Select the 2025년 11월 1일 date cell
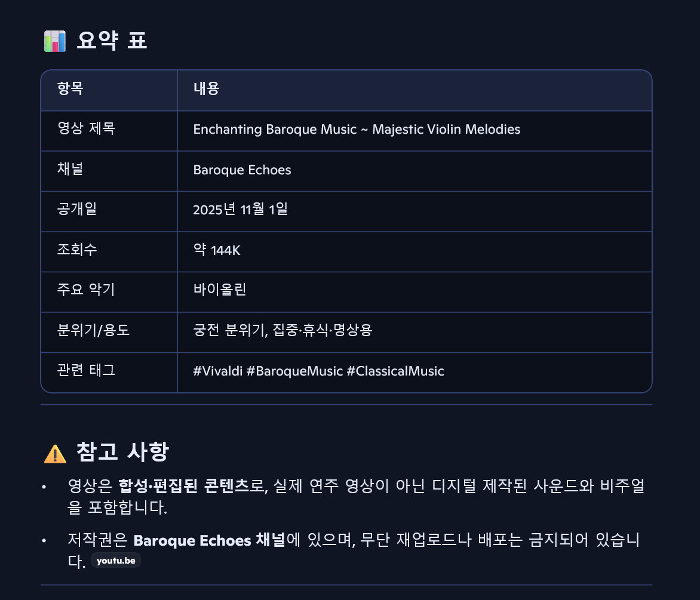700x600 pixels. [x=240, y=210]
